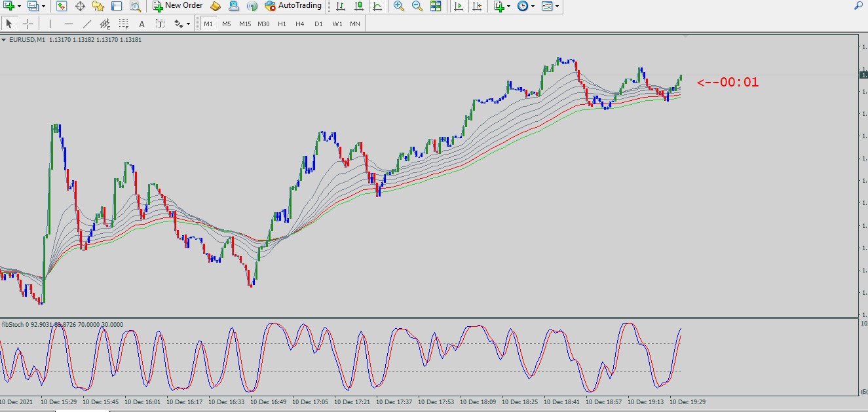
Task: Click the search magnifier at top right
Action: click(x=858, y=6)
